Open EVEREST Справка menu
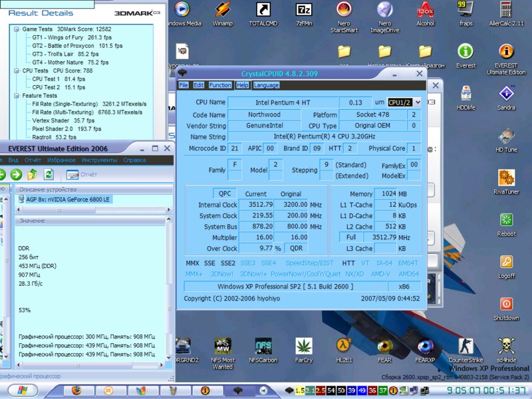This screenshot has height=399, width=532. pyautogui.click(x=134, y=160)
